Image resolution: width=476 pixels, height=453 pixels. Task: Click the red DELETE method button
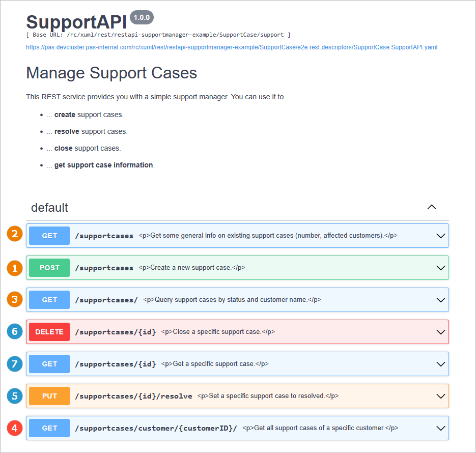(x=49, y=332)
